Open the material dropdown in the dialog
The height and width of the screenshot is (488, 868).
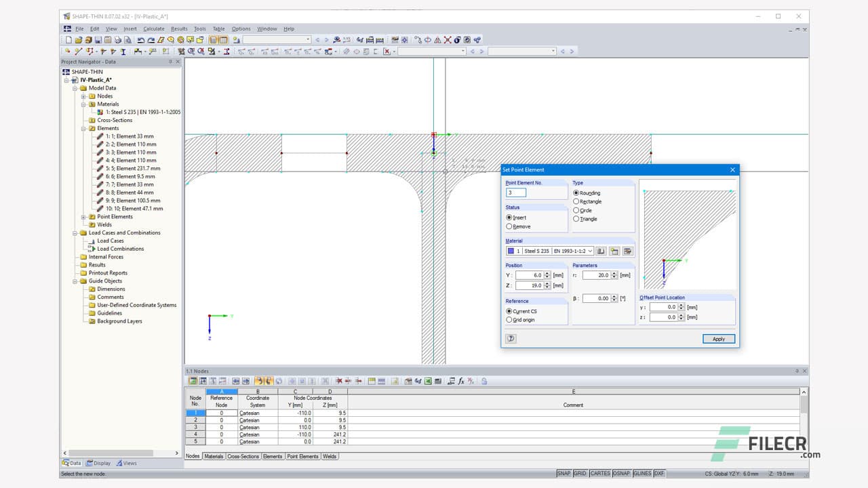(591, 251)
